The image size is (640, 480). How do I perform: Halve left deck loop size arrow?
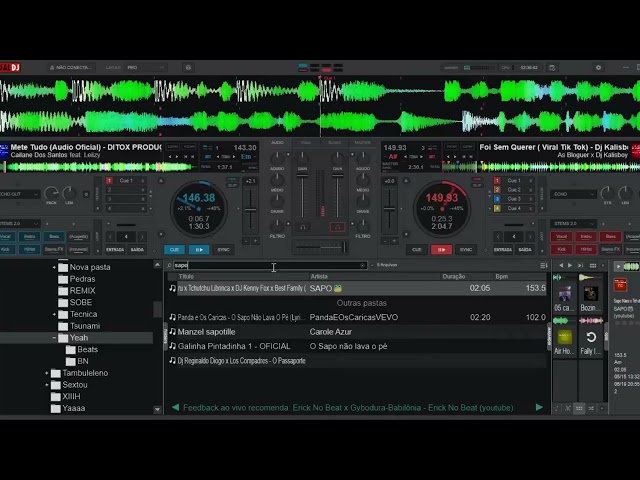click(x=110, y=236)
